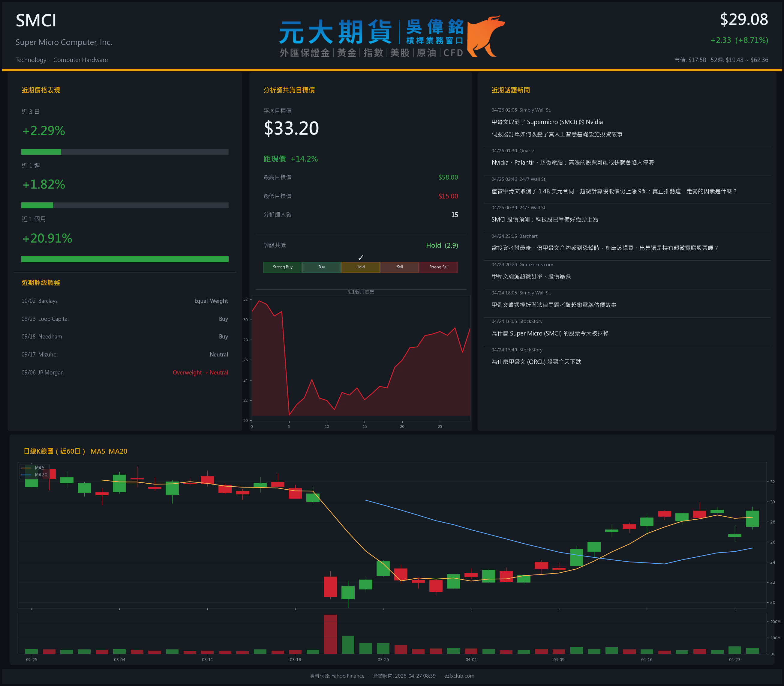The image size is (784, 686).
Task: Open the Barchart headline 當投資者對最後一份甲骨文合約感到恐慌時
Action: click(605, 248)
